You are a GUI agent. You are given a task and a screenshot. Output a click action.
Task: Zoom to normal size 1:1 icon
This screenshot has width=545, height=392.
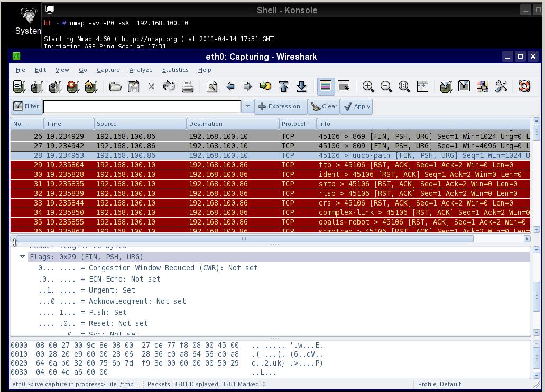click(404, 87)
